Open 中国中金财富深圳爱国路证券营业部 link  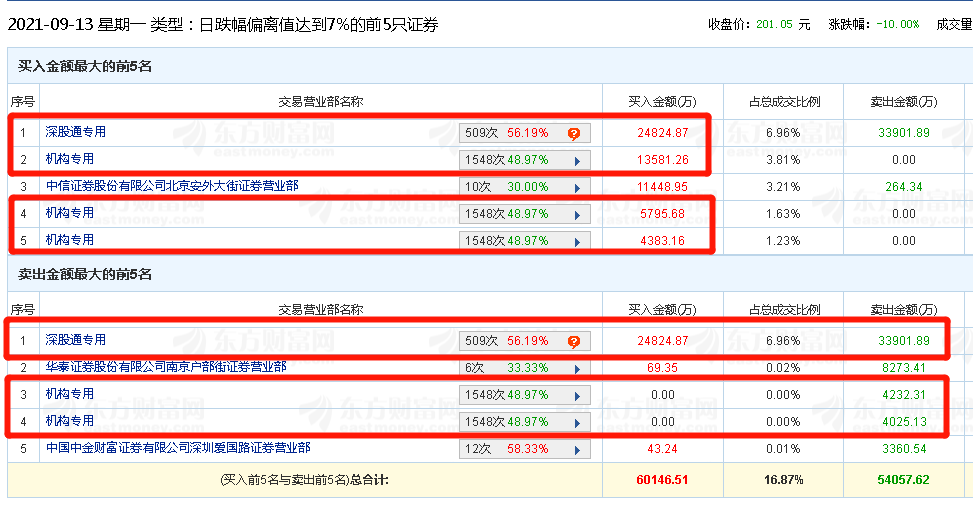coord(178,448)
